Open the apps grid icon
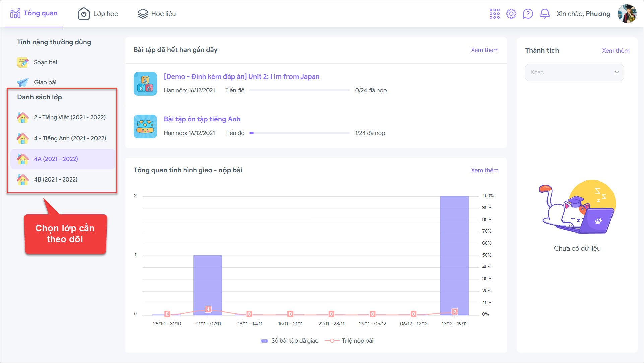Viewport: 644px width, 363px height. tap(494, 14)
